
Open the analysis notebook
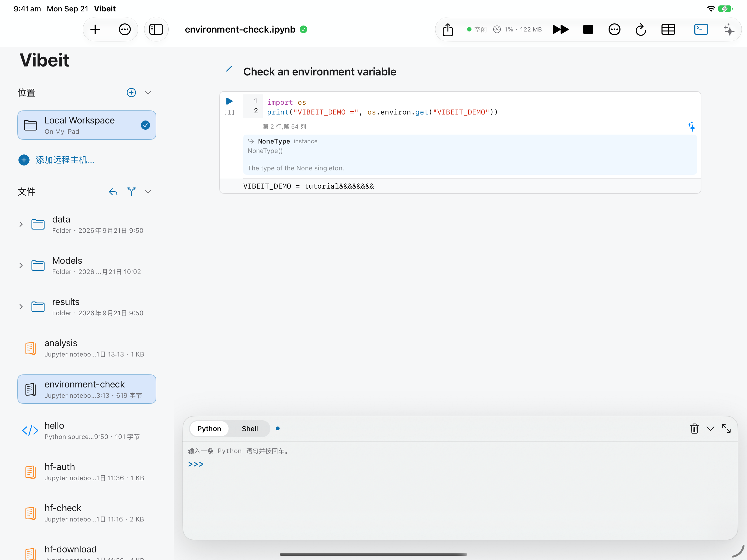point(87,348)
